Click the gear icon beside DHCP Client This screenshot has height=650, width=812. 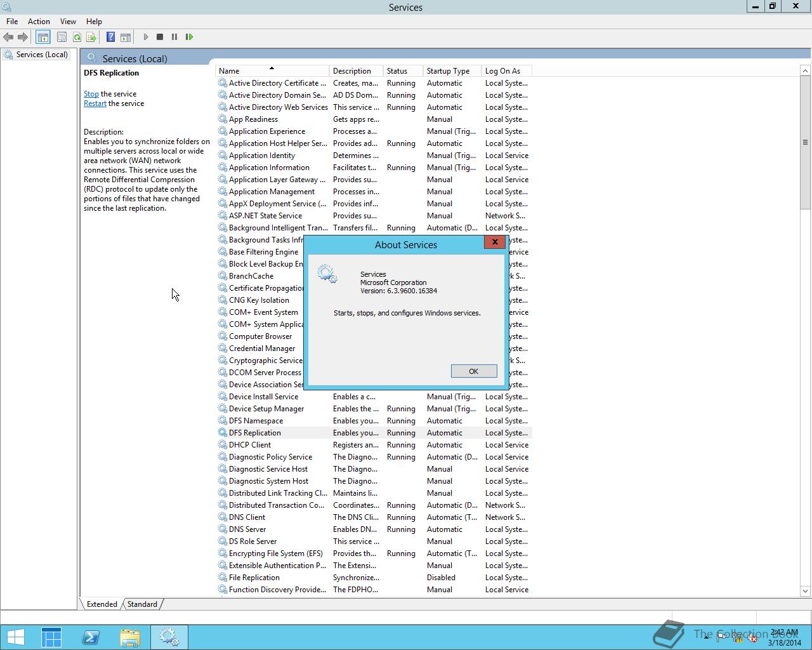click(222, 445)
